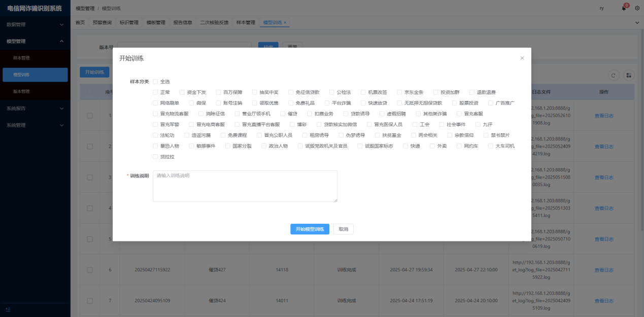Open the settings gear icon
Image resolution: width=644 pixels, height=317 pixels.
(x=637, y=8)
